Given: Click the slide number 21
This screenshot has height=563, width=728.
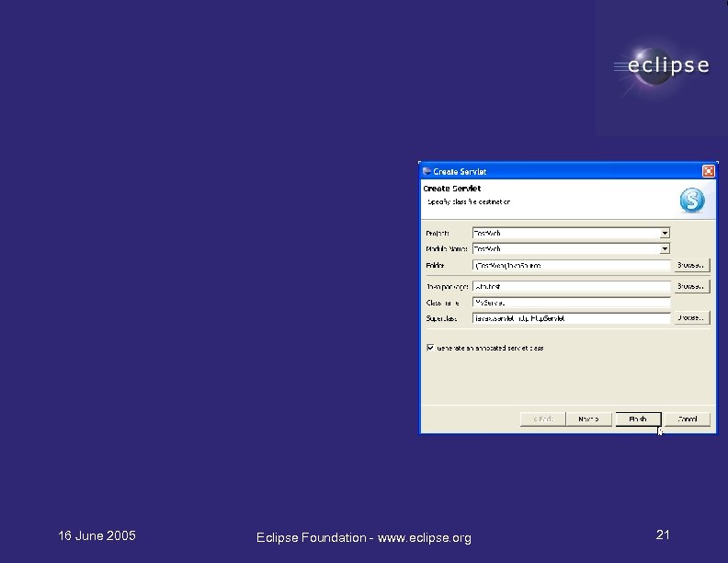Looking at the screenshot, I should coord(663,534).
